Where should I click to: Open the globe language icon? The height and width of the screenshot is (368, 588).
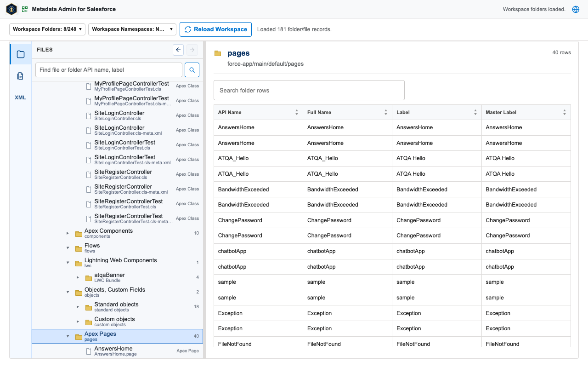click(x=576, y=9)
